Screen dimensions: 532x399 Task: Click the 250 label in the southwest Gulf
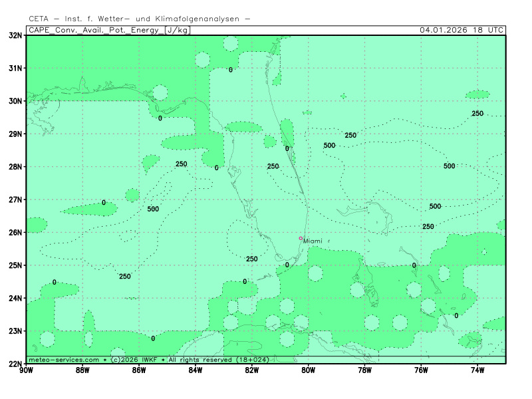pos(125,277)
